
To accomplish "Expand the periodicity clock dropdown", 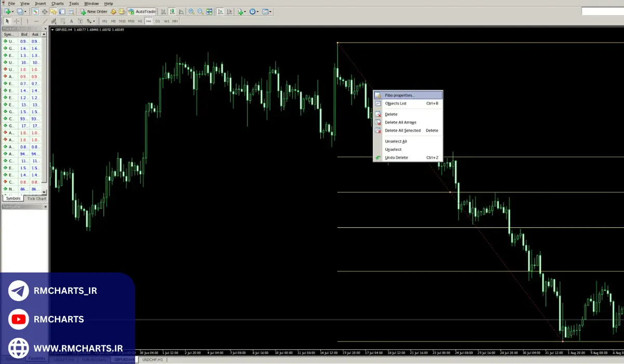I will (257, 11).
